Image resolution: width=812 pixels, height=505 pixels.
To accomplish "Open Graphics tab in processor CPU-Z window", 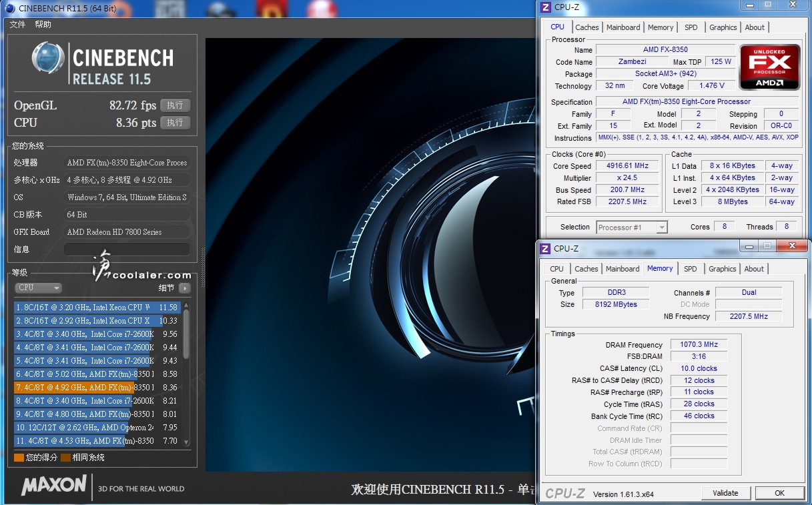I will [723, 27].
